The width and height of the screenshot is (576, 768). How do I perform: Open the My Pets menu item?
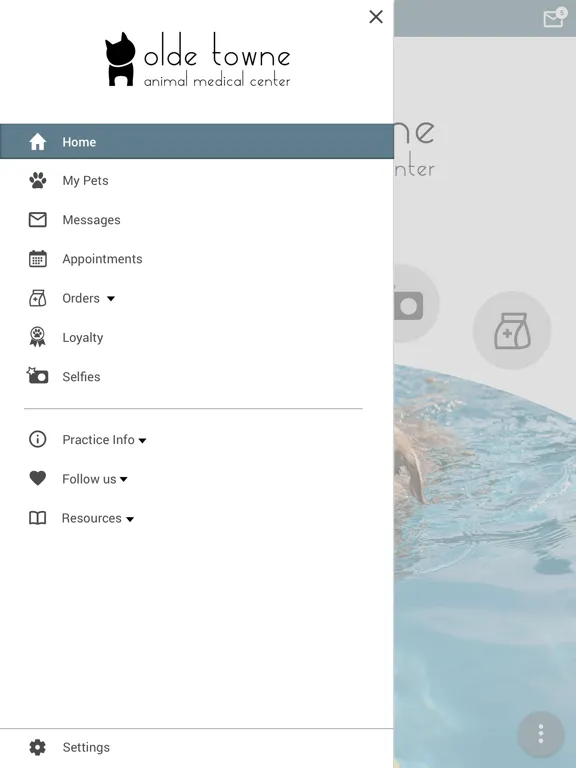(85, 181)
